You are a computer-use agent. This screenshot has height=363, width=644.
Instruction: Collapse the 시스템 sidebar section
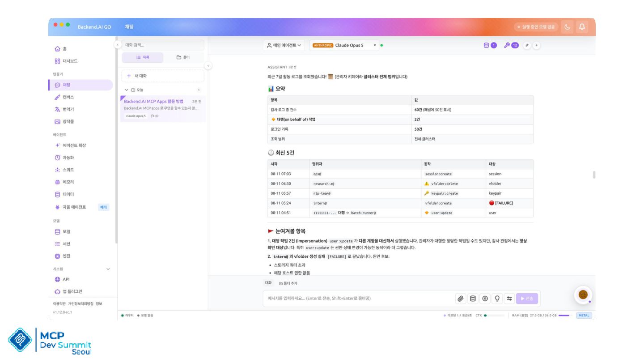tap(108, 269)
